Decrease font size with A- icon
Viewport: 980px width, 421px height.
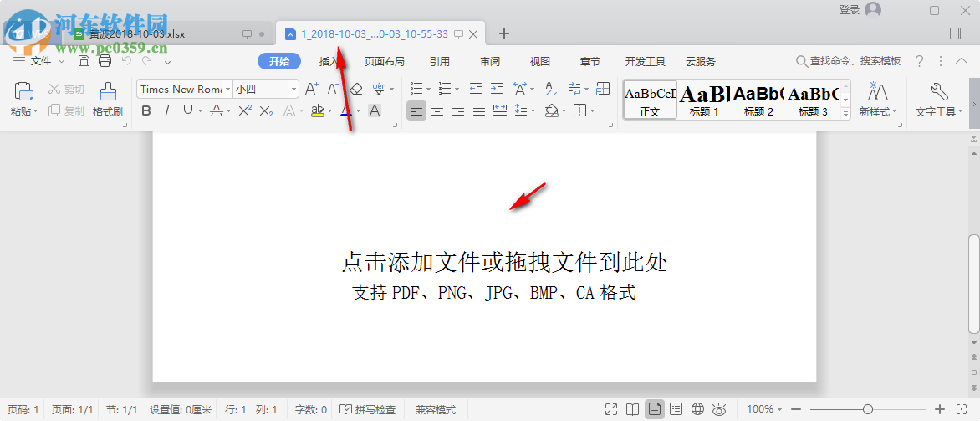pos(334,89)
